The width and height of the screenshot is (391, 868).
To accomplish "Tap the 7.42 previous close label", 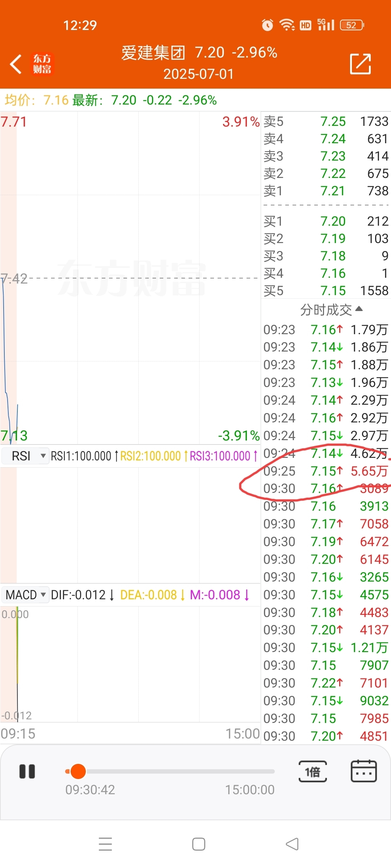I will 14,279.
